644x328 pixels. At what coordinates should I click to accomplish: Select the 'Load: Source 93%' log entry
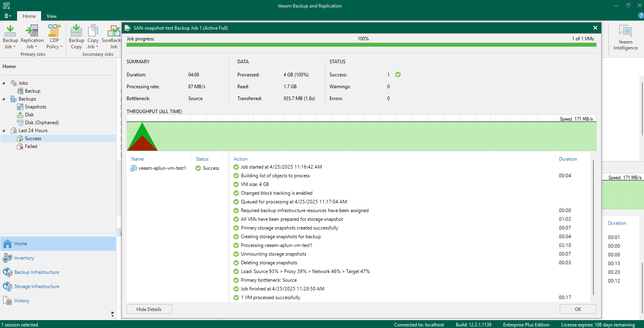[305, 271]
